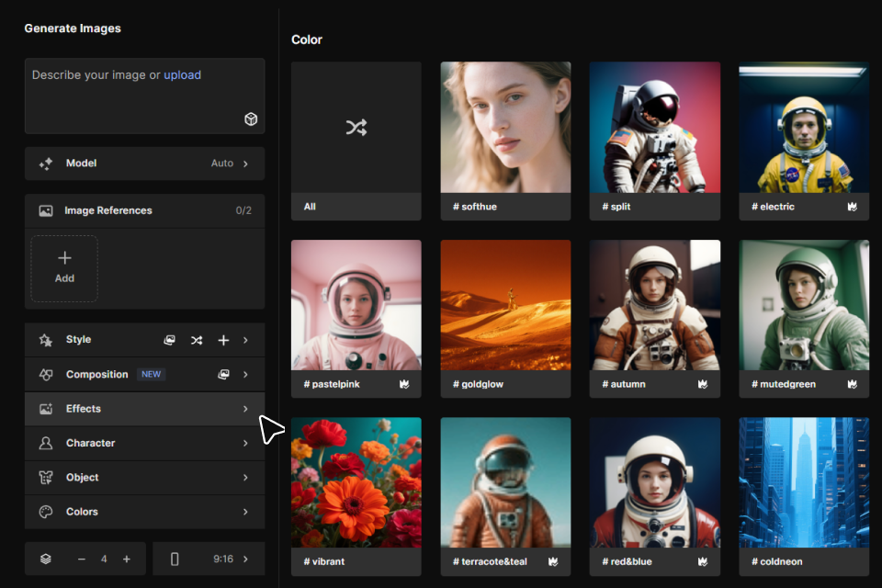Increase image count with plus button
The height and width of the screenshot is (588, 882).
[127, 559]
